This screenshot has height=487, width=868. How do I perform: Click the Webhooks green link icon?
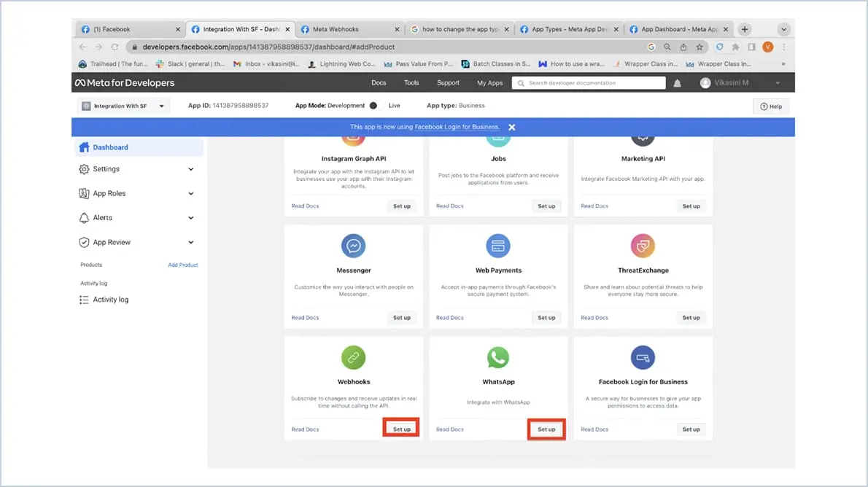click(x=353, y=357)
